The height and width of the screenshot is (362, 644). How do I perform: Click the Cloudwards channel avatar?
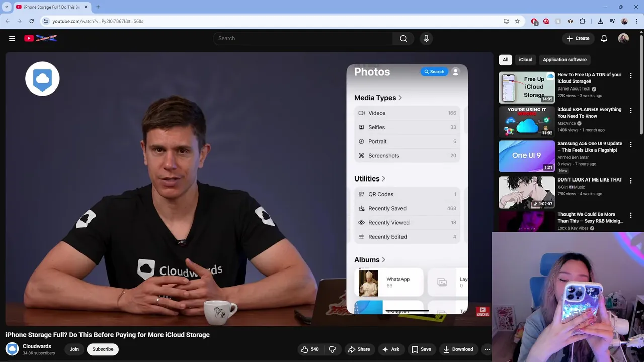point(12,349)
